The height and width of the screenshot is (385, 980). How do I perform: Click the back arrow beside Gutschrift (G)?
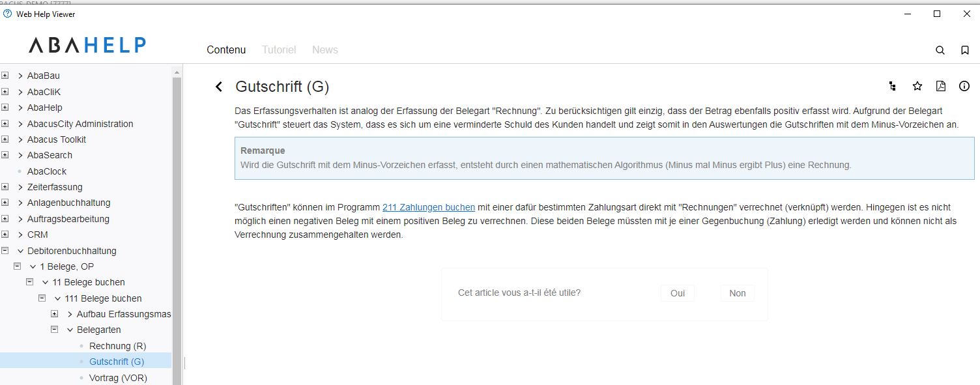click(219, 87)
